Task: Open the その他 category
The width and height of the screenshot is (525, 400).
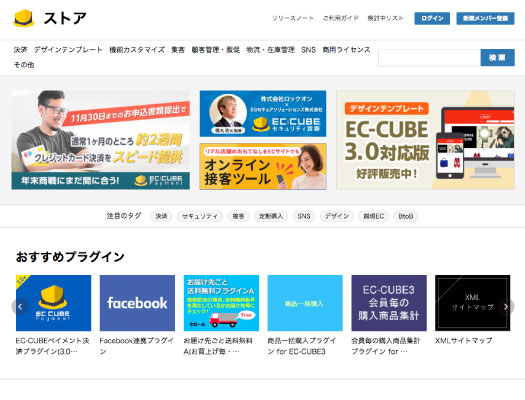Action: (x=24, y=65)
